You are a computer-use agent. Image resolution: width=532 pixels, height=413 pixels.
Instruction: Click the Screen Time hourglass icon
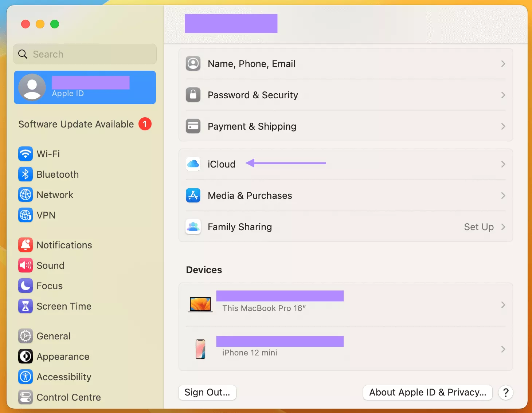[25, 306]
